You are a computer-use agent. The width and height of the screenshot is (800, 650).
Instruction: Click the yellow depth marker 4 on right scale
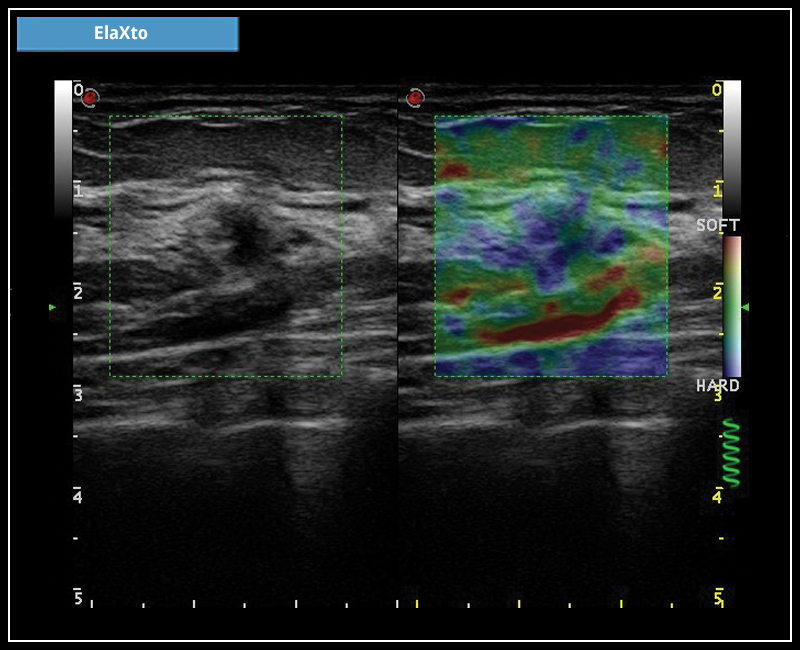[x=717, y=496]
